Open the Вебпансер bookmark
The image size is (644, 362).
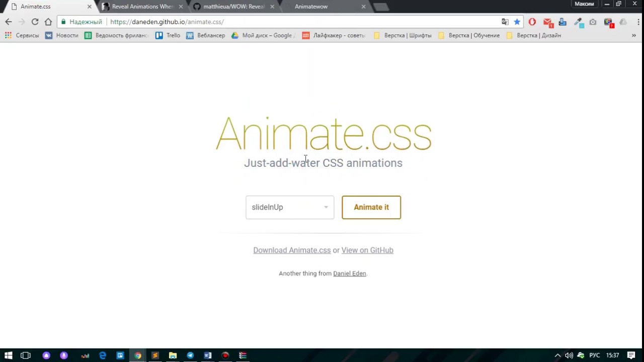pos(206,35)
